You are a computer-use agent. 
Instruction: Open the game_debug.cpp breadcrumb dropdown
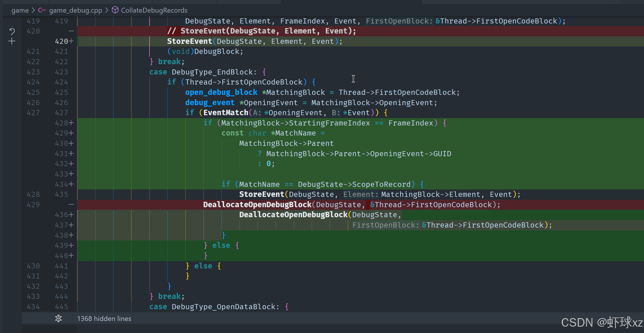76,10
